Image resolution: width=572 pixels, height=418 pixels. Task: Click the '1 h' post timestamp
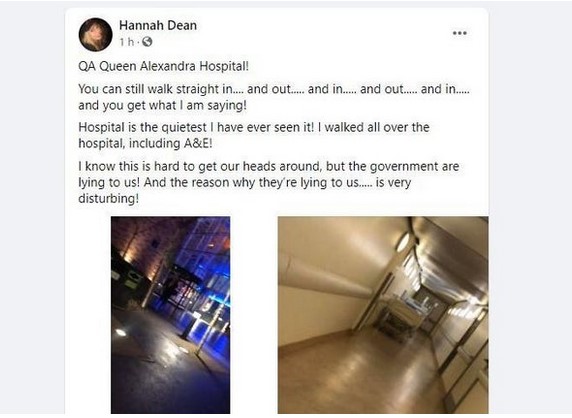pos(127,42)
